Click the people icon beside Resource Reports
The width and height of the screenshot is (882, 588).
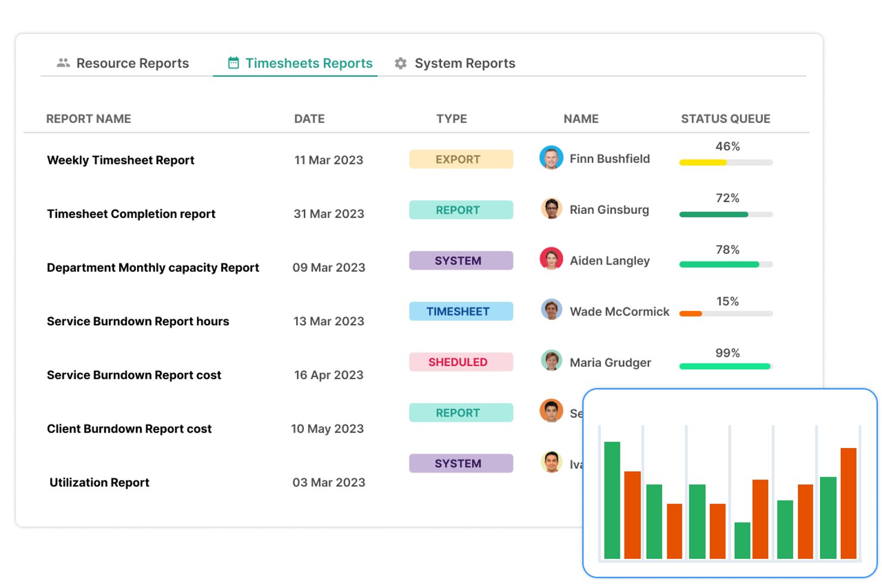click(63, 63)
